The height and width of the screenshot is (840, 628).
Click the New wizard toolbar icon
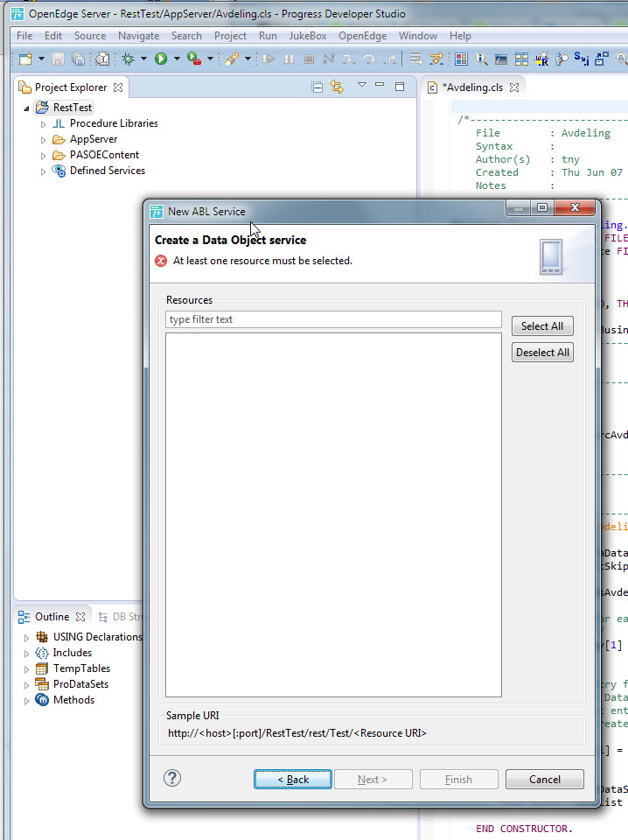click(x=25, y=59)
